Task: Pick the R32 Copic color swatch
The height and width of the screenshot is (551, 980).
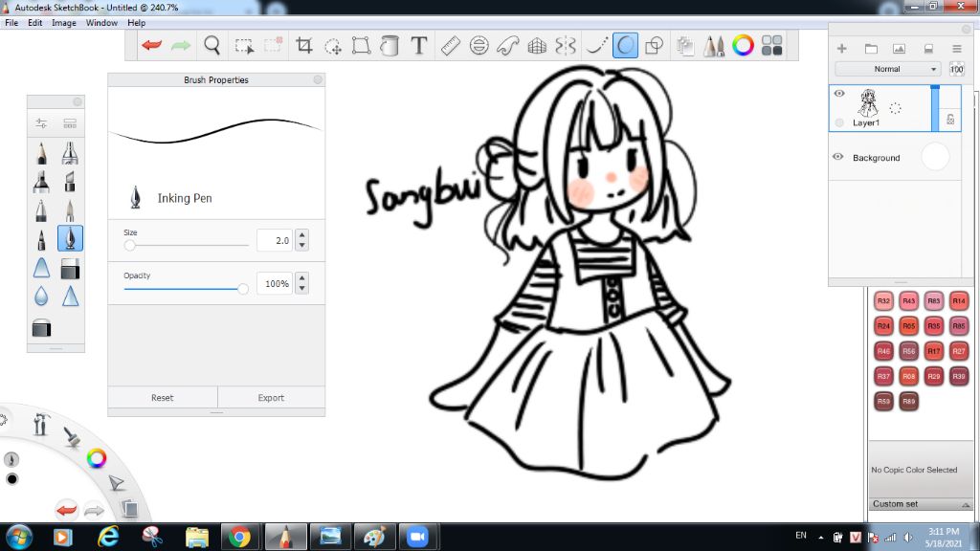Action: (883, 301)
